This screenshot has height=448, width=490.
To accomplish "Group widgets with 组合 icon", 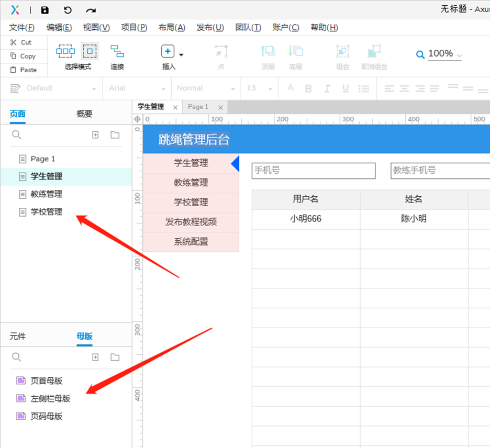I will click(x=342, y=51).
